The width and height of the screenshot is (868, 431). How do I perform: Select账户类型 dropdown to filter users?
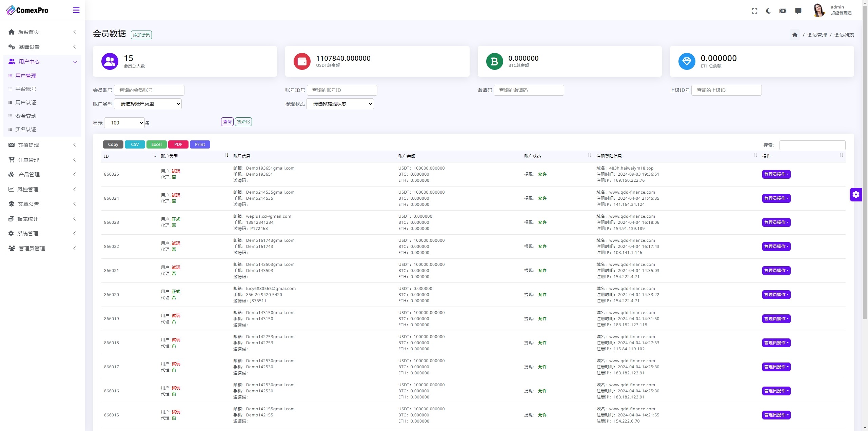(x=150, y=103)
